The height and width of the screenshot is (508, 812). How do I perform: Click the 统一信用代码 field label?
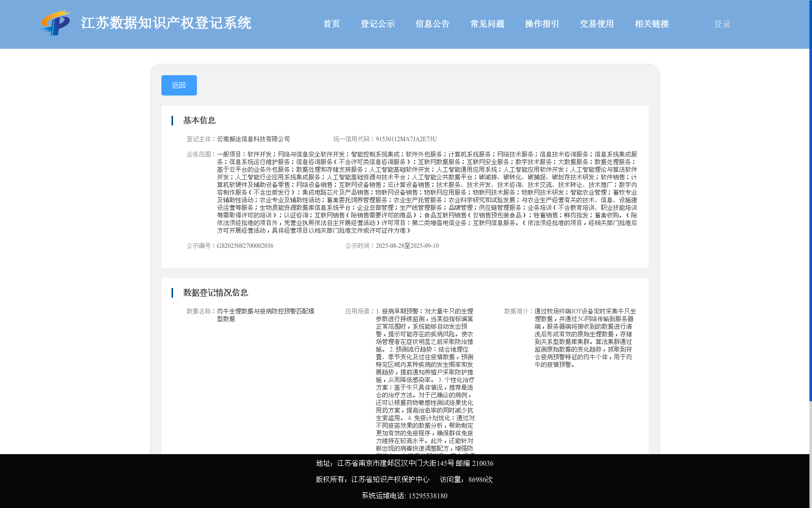tap(354, 139)
